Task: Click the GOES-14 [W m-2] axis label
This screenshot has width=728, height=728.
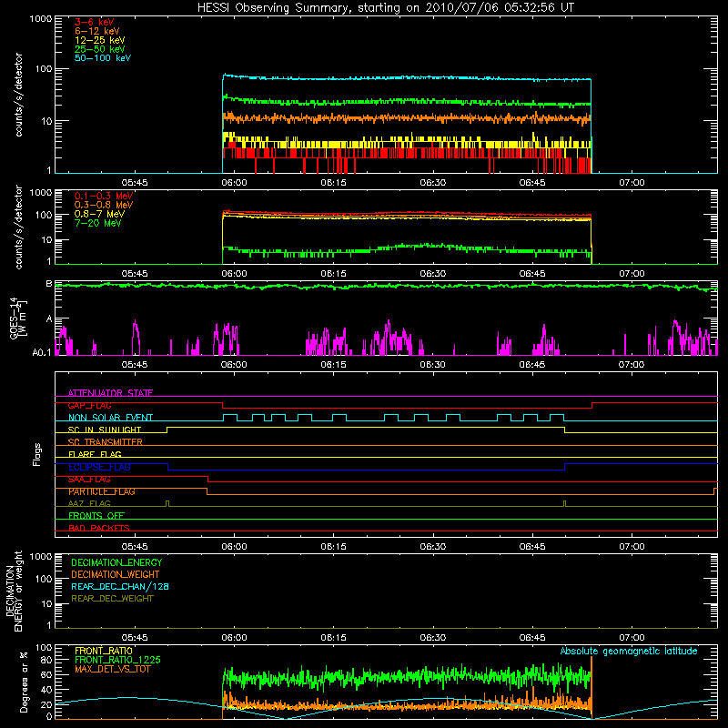Action: 17,318
